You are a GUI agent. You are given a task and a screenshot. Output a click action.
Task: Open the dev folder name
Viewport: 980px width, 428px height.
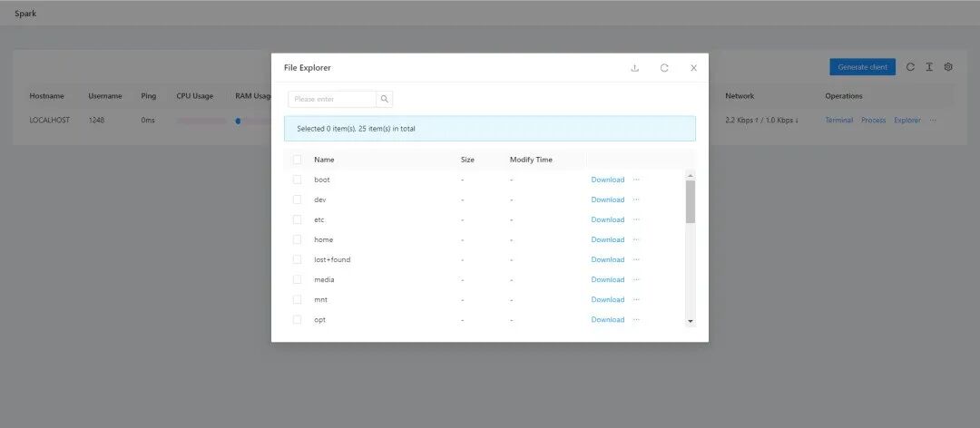pyautogui.click(x=320, y=199)
